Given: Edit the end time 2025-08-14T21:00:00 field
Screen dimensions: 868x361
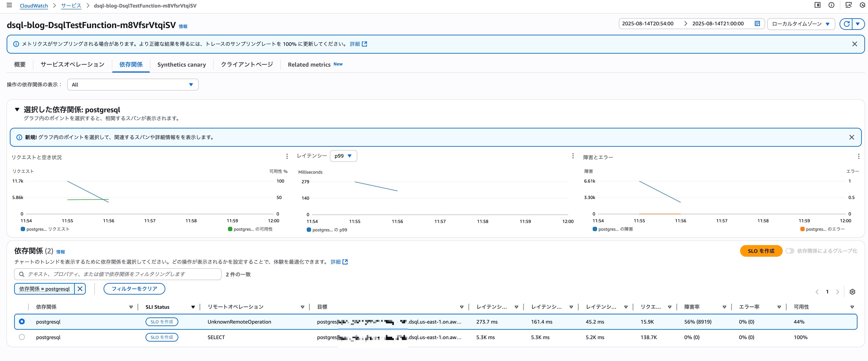Looking at the screenshot, I should coord(718,24).
